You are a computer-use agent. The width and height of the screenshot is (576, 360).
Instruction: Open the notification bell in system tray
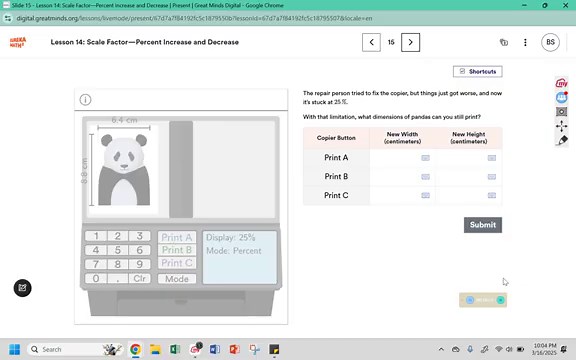pos(564,349)
